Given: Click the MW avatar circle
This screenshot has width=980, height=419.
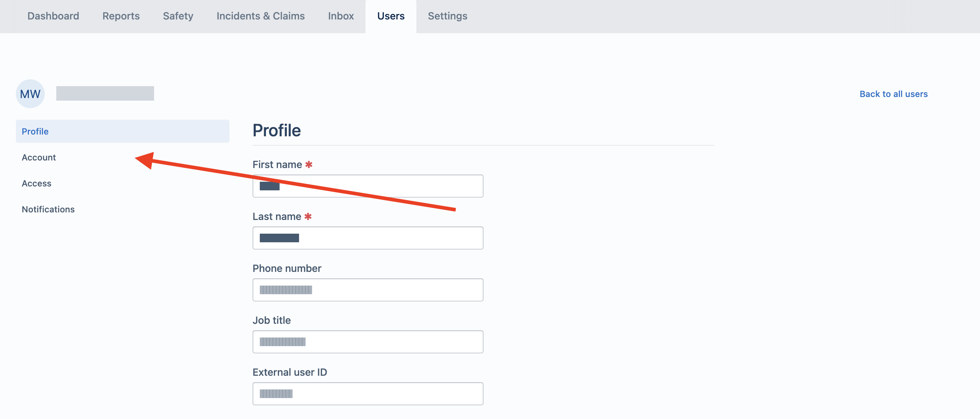Looking at the screenshot, I should click(x=30, y=93).
